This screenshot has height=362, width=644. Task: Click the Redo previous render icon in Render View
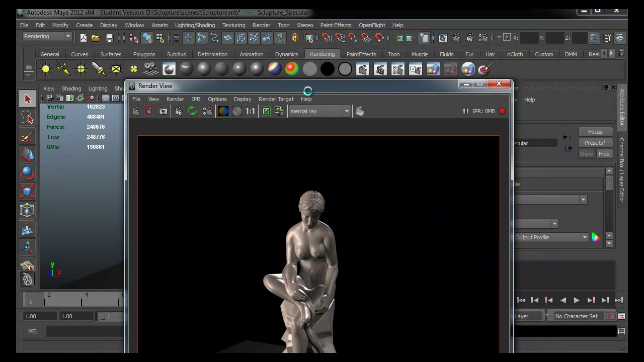[136, 111]
